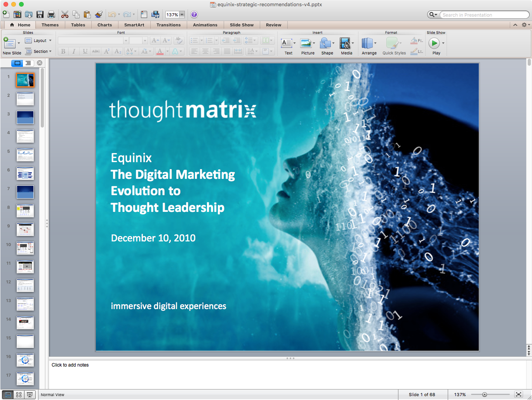Select slide 8 thumbnail
The width and height of the screenshot is (532, 400).
click(25, 210)
